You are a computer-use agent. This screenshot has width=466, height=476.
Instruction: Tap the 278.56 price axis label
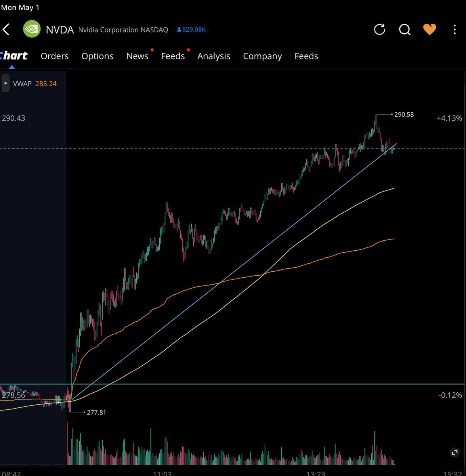[x=13, y=395]
